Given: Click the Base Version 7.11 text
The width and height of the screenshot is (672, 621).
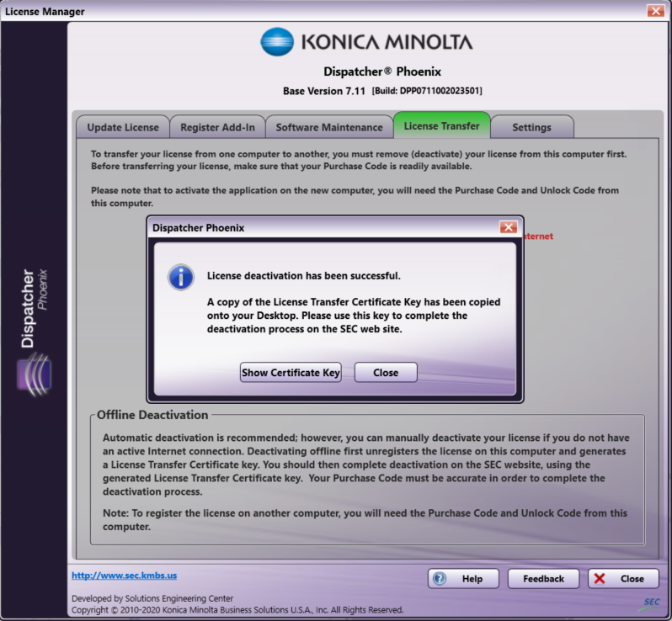Looking at the screenshot, I should 324,91.
